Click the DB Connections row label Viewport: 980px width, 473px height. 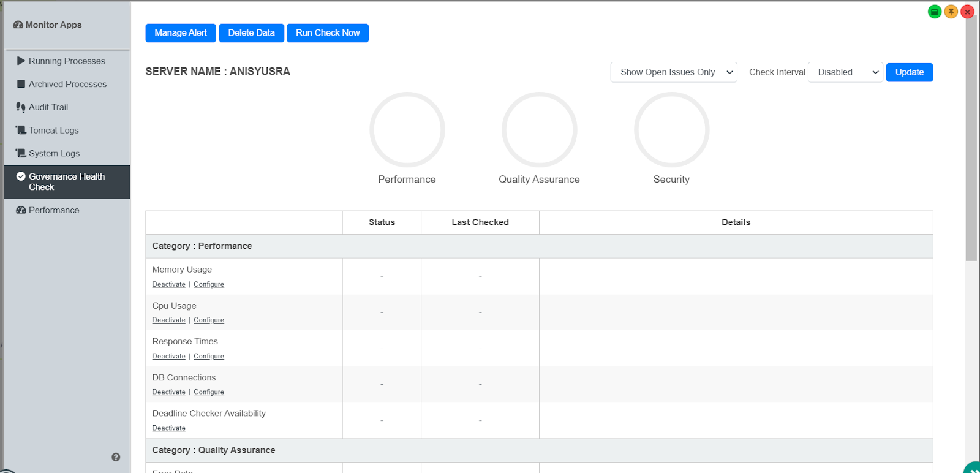(184, 377)
